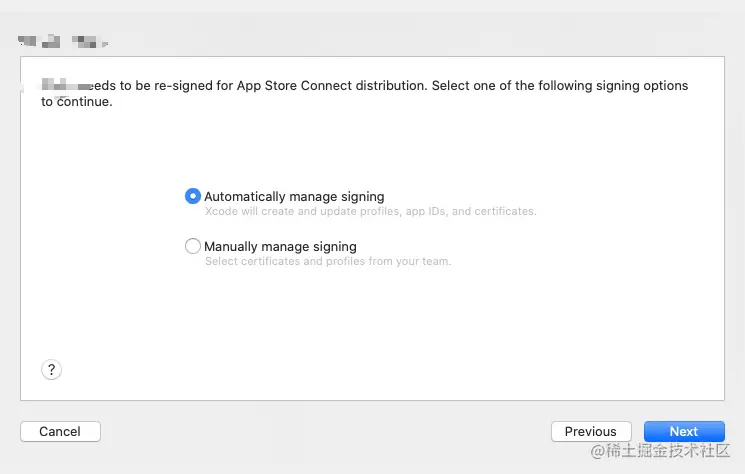Select the Automatically manage signing radio button
This screenshot has height=474, width=745.
[193, 197]
